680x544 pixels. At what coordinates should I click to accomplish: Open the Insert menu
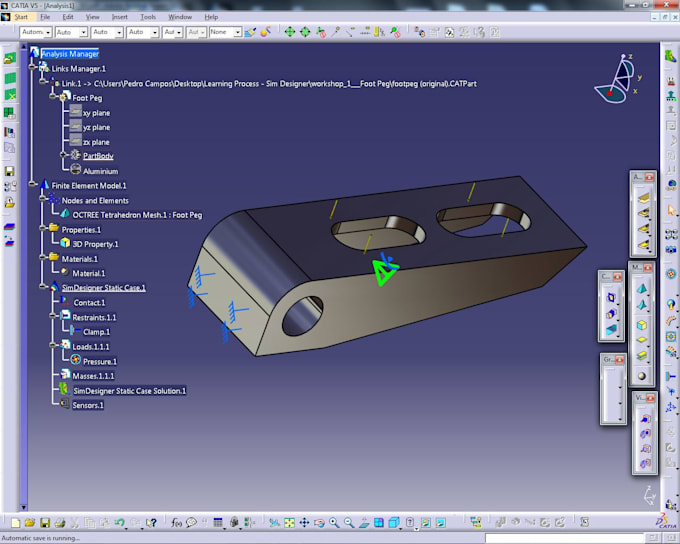point(120,17)
